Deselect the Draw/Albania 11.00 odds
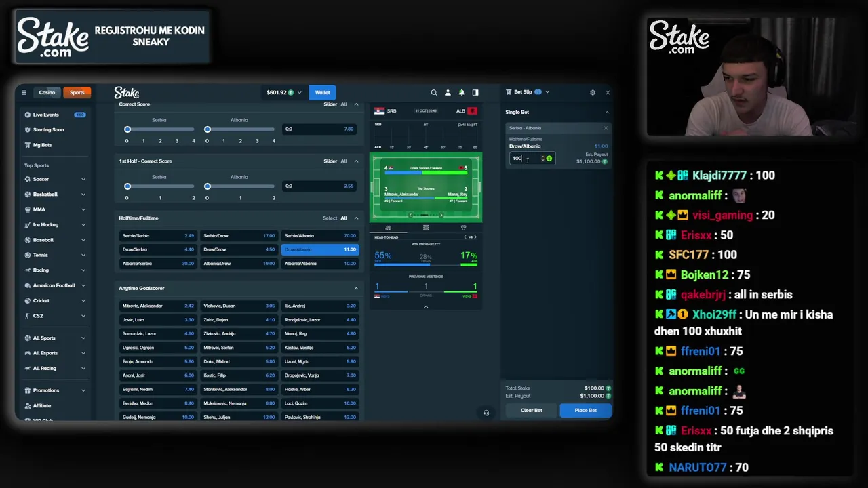This screenshot has height=488, width=868. point(320,249)
